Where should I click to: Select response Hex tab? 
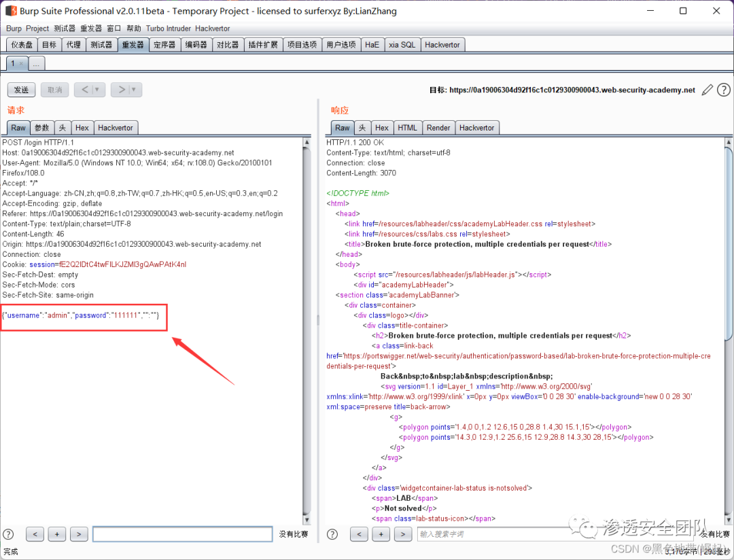point(382,127)
